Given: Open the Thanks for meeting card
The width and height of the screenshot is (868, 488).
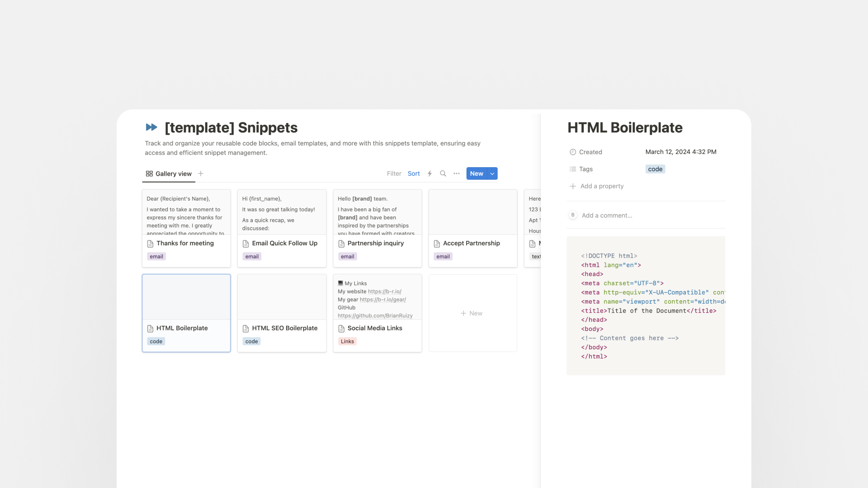Looking at the screenshot, I should 186,228.
